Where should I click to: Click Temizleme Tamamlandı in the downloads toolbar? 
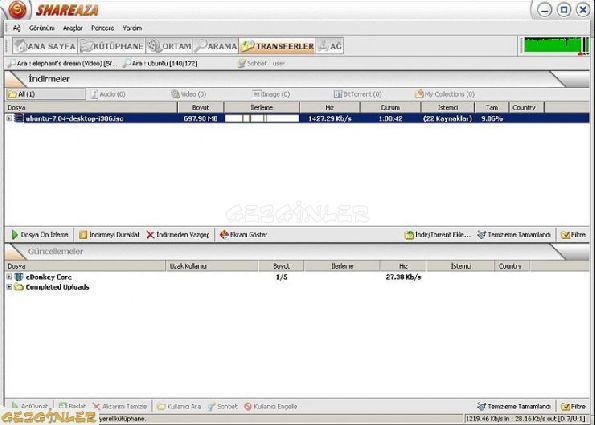coord(514,235)
